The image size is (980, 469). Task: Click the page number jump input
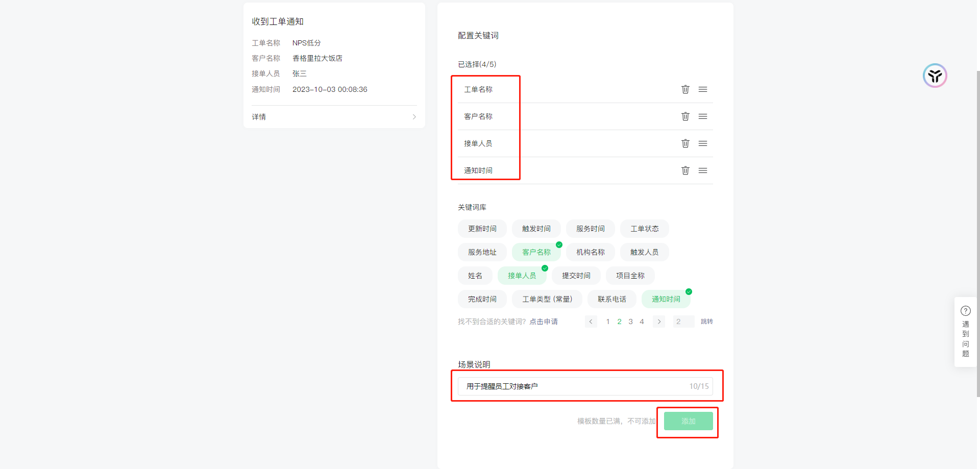(683, 322)
